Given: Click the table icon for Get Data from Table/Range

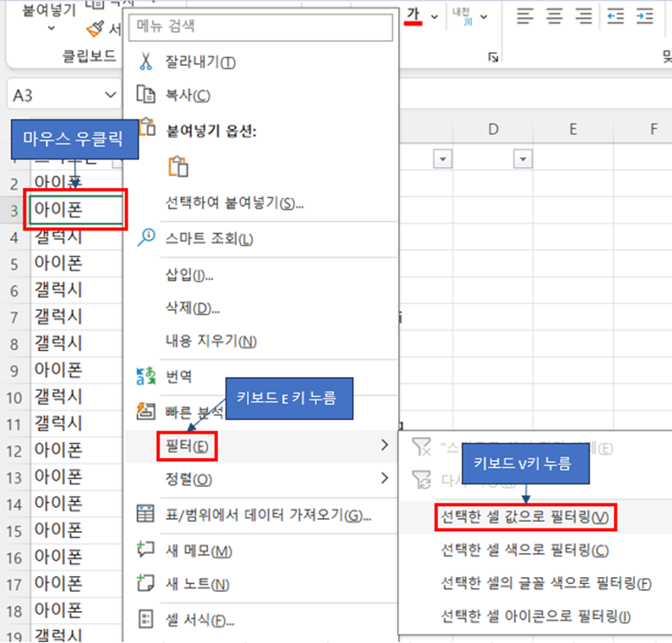Looking at the screenshot, I should pos(146,513).
